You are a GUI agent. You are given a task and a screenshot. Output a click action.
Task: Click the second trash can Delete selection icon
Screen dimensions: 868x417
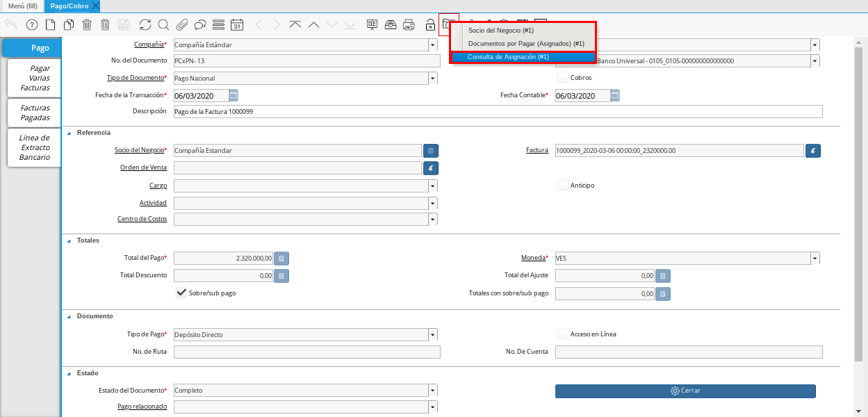tap(105, 25)
